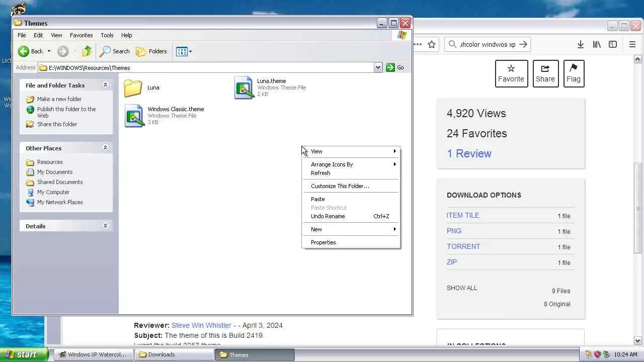This screenshot has height=362, width=644.
Task: Choose Properties in the context menu
Action: point(351,242)
